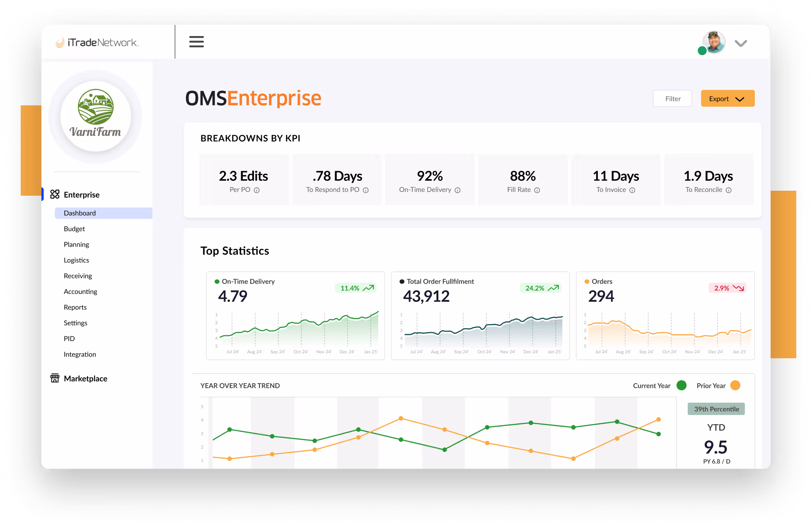Click the 11.4% upward trend badge
This screenshot has height=527, width=812.
[x=356, y=288]
